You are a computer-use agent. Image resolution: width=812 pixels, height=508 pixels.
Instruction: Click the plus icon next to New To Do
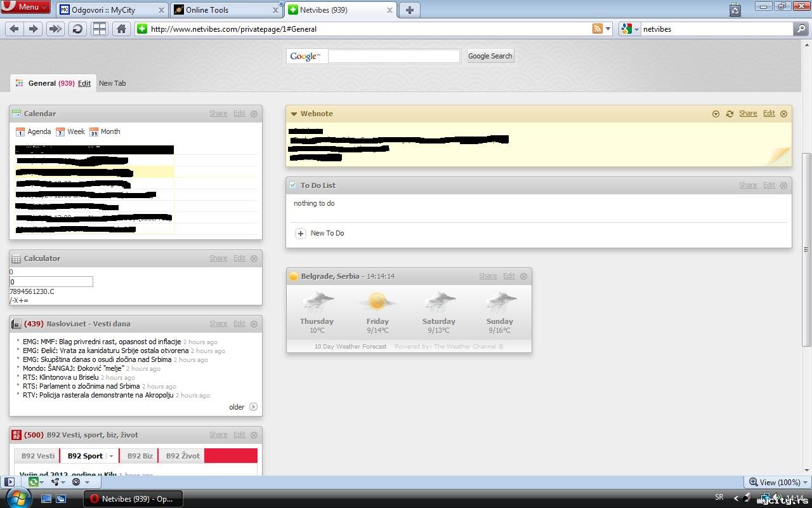[x=301, y=234]
